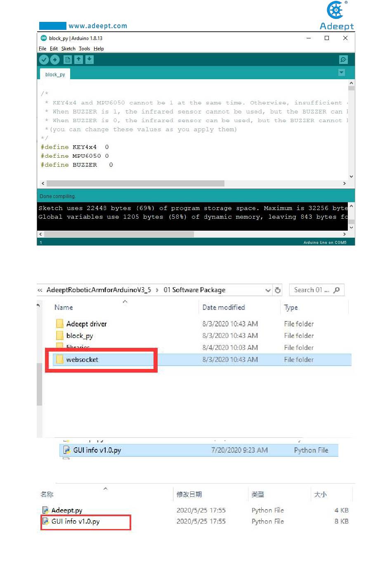Screen dimensions: 392x581
Task: Click the Global variables use 1205 bytes line
Action: (x=193, y=217)
